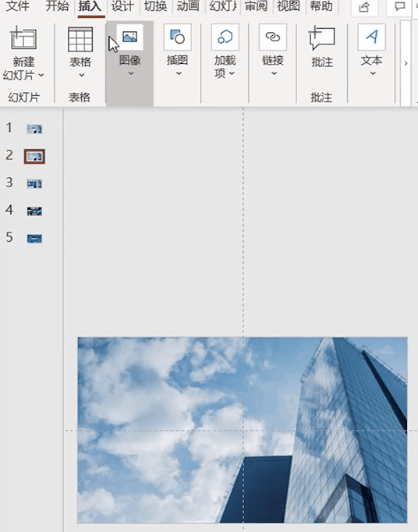Viewport: 418px width, 532px height.
Task: Select slide 1 thumbnail
Action: 34,129
